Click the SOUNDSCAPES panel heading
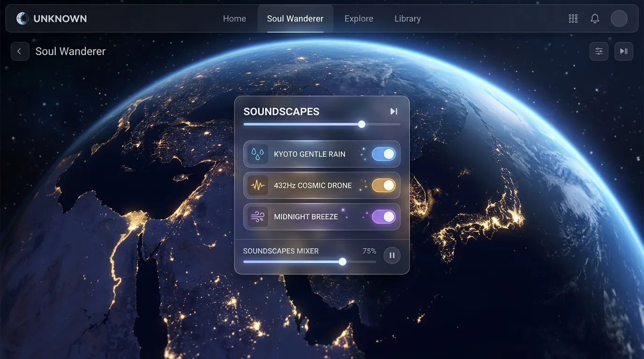The width and height of the screenshot is (644, 359). click(281, 112)
